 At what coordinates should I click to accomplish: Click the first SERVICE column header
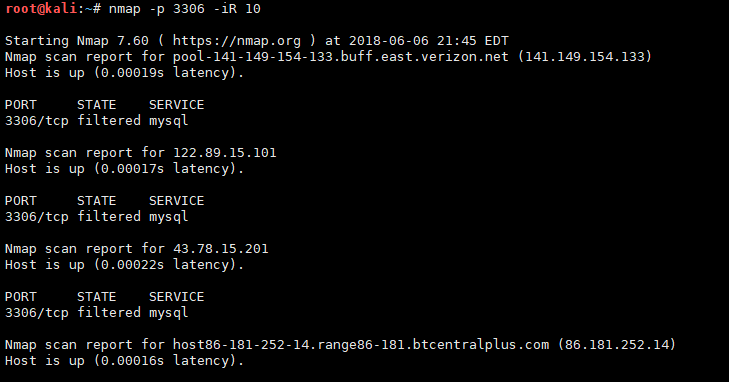pos(176,105)
